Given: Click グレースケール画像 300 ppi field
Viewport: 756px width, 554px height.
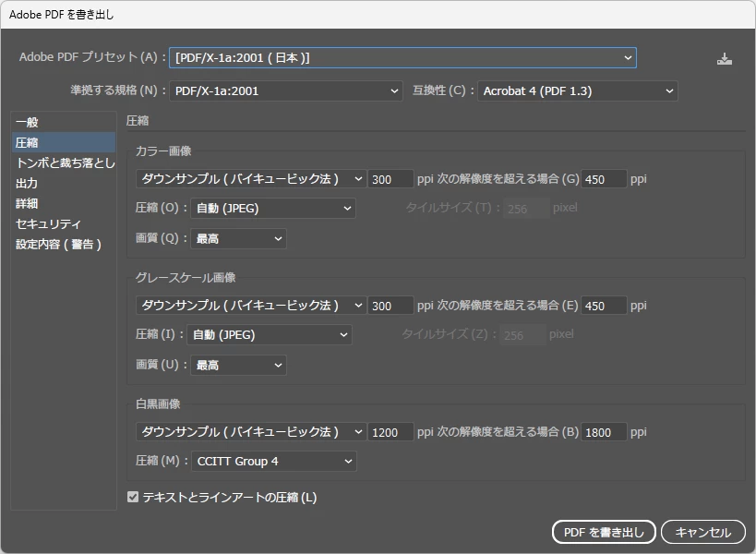Looking at the screenshot, I should tap(390, 306).
